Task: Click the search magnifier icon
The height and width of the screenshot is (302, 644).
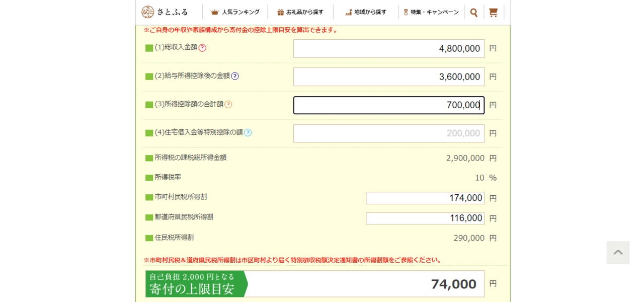Action: 474,13
